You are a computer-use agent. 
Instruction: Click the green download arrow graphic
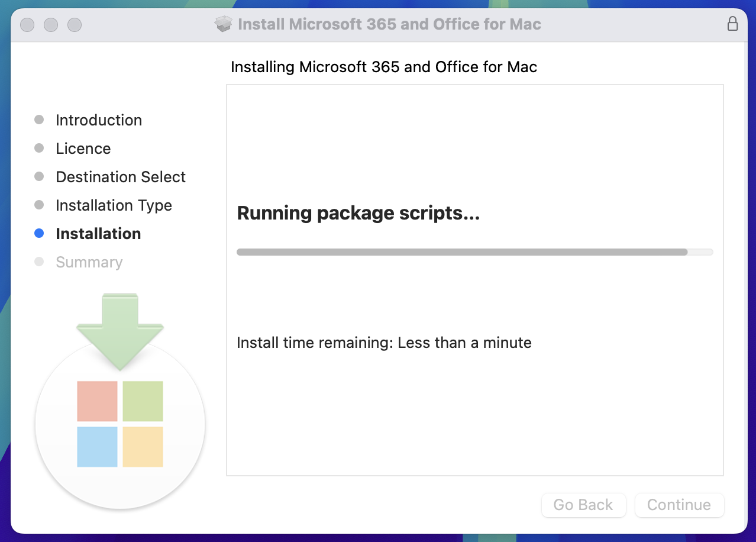[x=120, y=331]
